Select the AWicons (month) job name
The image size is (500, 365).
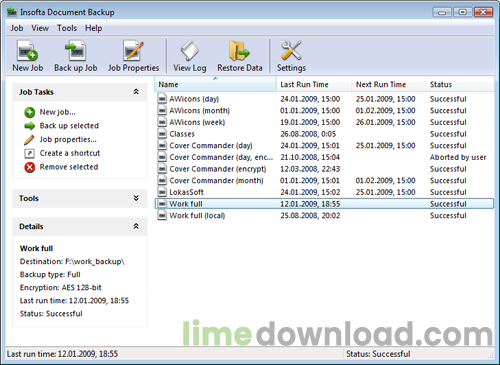click(x=199, y=111)
